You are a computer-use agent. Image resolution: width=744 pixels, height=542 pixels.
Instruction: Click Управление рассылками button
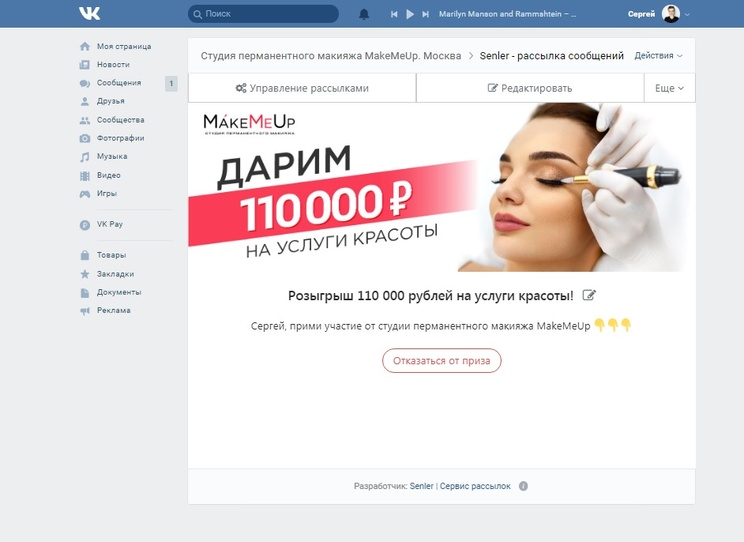tap(302, 88)
